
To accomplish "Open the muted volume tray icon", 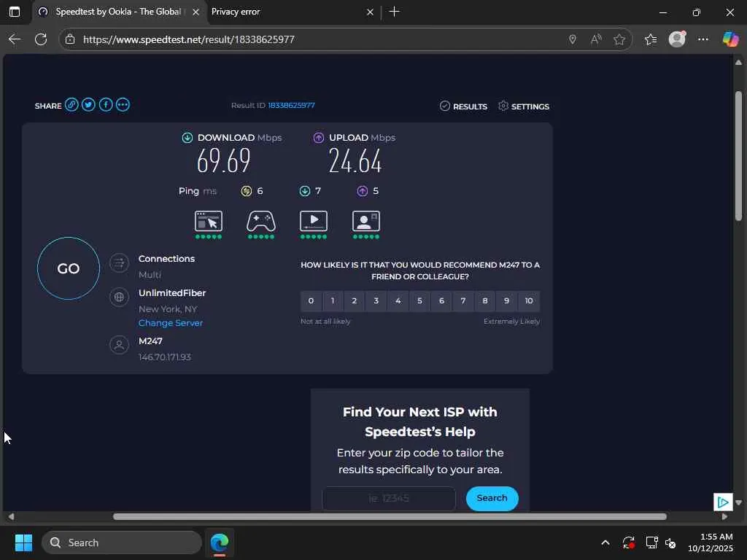I will tap(671, 542).
